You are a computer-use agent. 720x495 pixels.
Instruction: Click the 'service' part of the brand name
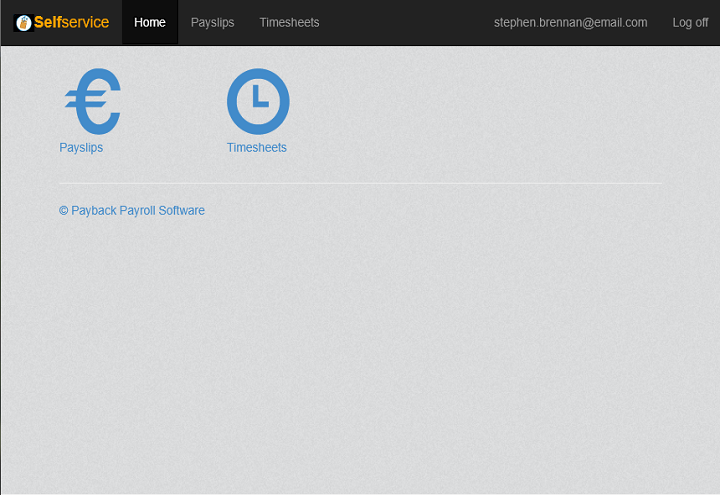tap(85, 22)
